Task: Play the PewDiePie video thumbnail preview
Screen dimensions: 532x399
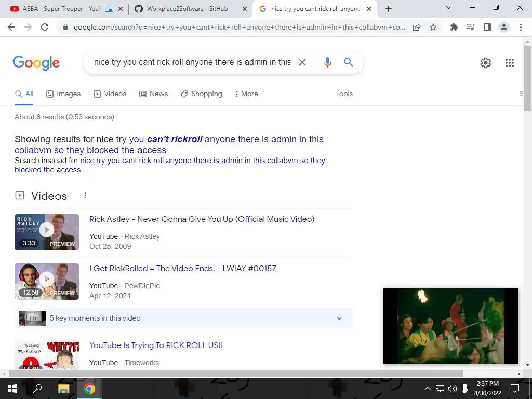Action: pyautogui.click(x=47, y=282)
